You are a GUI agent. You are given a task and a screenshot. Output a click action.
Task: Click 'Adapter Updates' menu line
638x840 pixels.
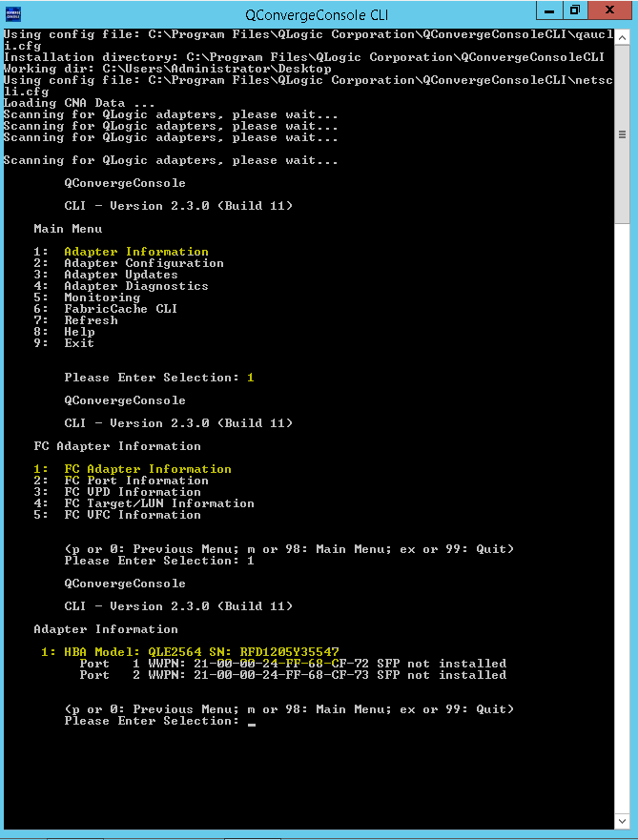pyautogui.click(x=106, y=275)
